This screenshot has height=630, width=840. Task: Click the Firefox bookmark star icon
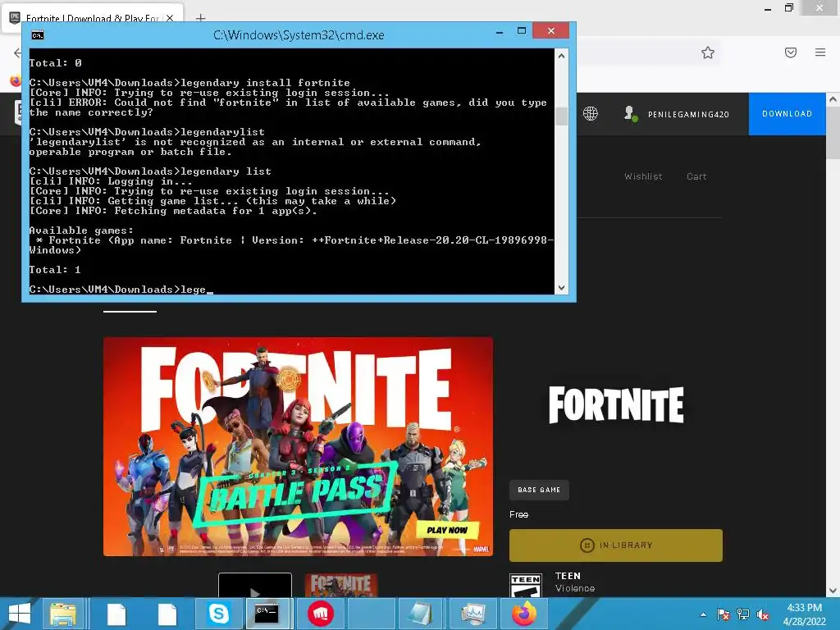708,52
